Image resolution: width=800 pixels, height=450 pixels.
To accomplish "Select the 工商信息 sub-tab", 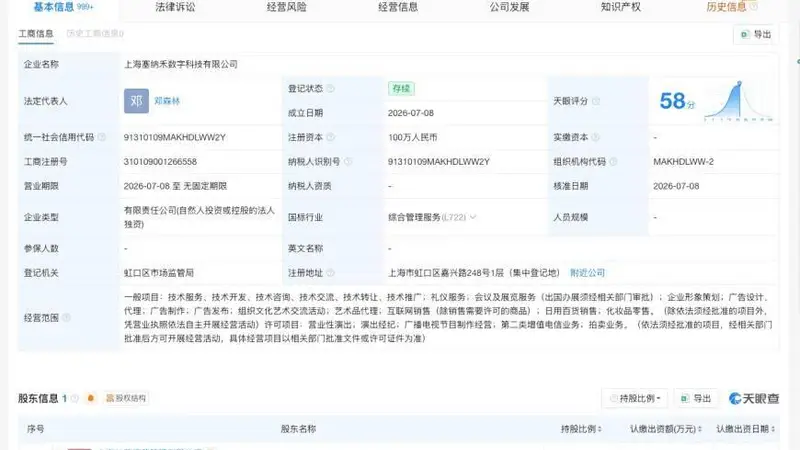I will pyautogui.click(x=36, y=34).
